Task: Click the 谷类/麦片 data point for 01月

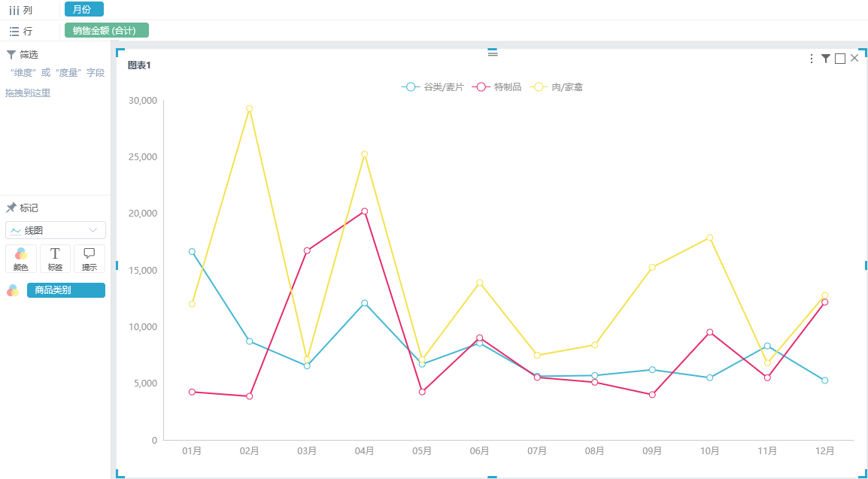Action: [192, 252]
